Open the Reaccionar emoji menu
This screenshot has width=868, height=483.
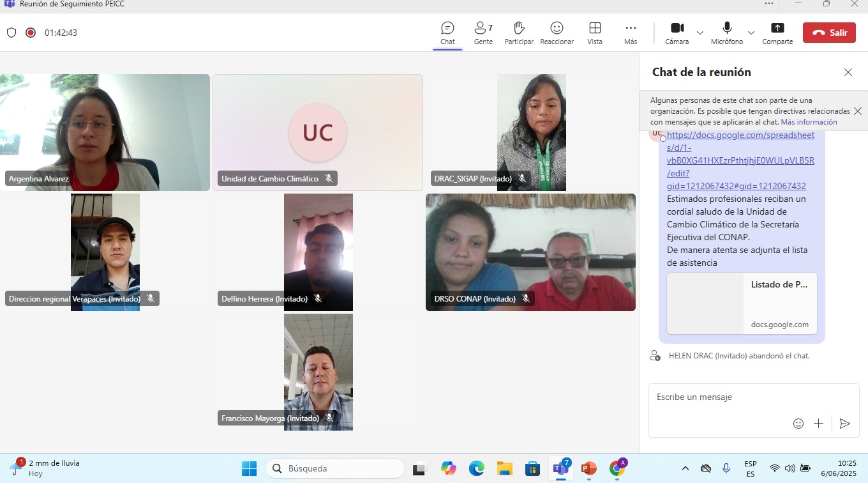[x=557, y=33]
